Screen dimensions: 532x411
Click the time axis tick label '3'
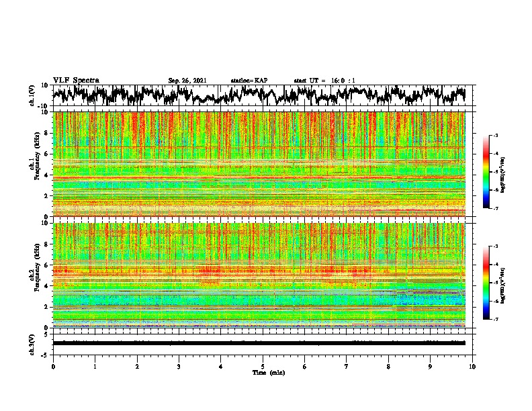(x=179, y=367)
